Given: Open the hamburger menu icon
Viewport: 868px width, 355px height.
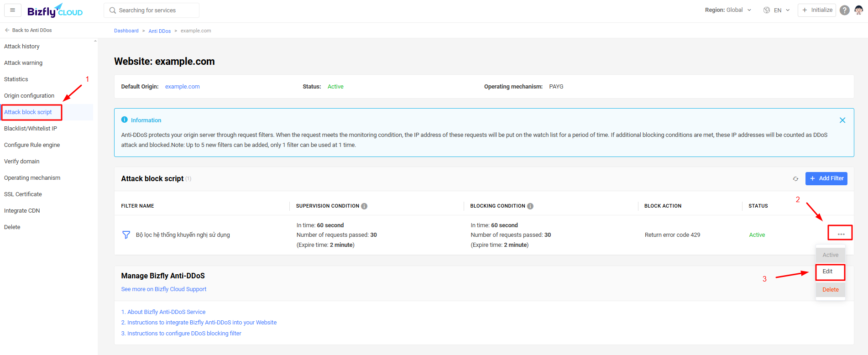Looking at the screenshot, I should 13,10.
